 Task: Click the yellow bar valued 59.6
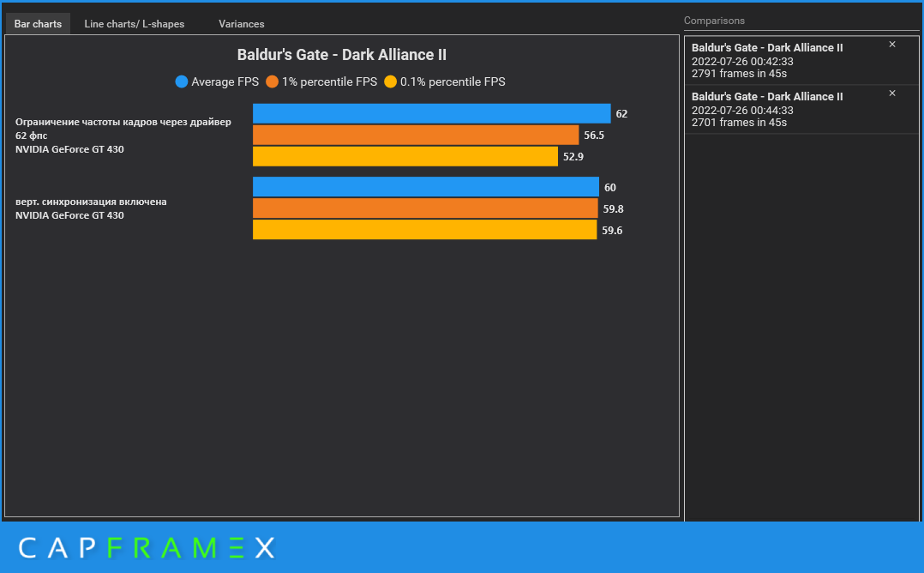coord(424,229)
